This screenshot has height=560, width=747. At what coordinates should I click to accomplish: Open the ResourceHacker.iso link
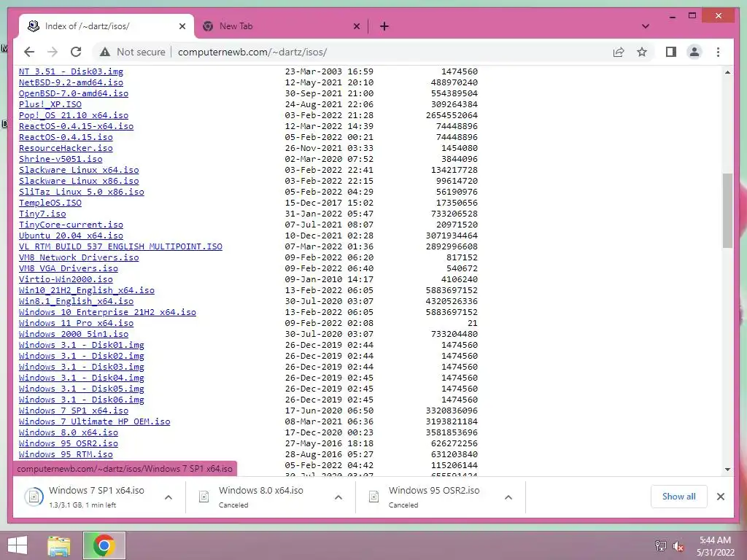(x=66, y=148)
